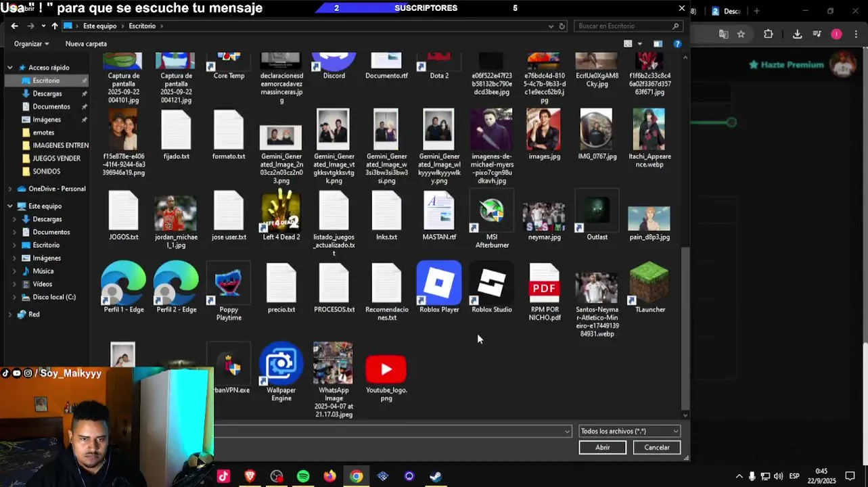Select the neymar.jpg thumbnail

545,217
